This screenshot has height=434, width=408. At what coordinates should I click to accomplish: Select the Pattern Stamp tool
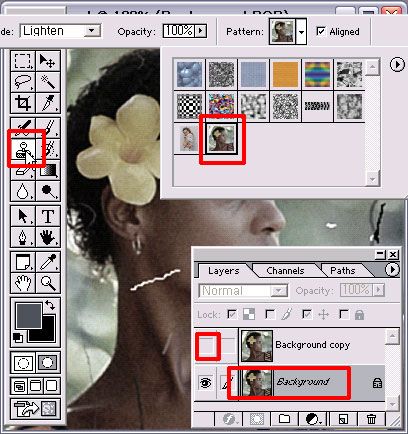click(x=23, y=149)
